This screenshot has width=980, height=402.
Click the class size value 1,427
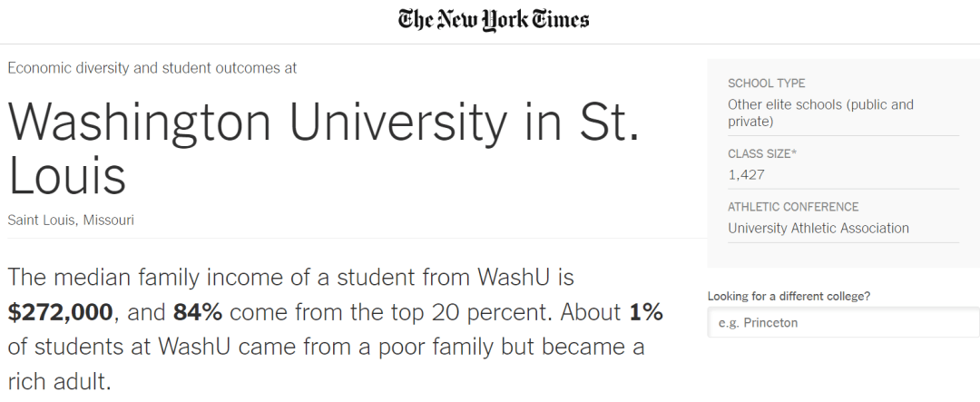tap(746, 175)
